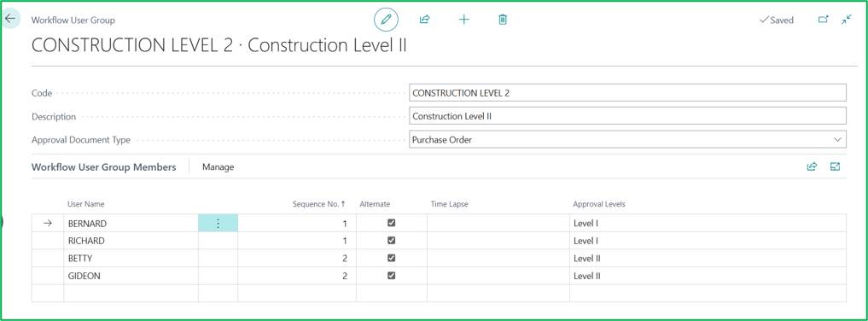The width and height of the screenshot is (868, 321).
Task: Click the Code input field
Action: coord(628,93)
